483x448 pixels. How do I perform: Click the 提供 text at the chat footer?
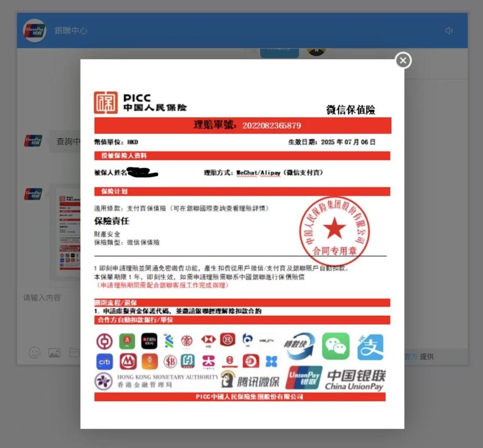427,357
